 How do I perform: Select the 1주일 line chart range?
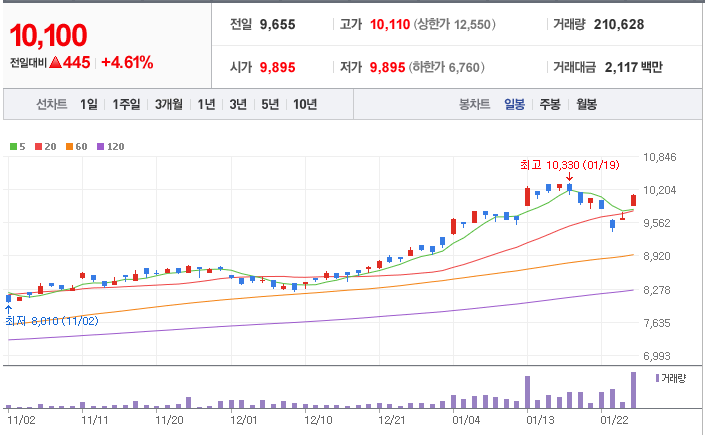click(126, 104)
